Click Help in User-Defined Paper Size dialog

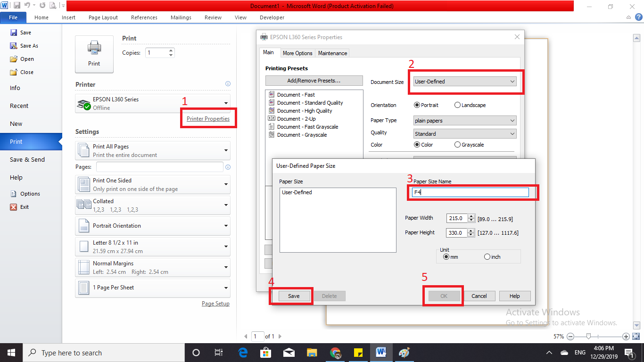coord(514,296)
